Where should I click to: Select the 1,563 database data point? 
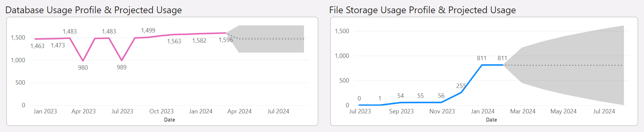174,35
